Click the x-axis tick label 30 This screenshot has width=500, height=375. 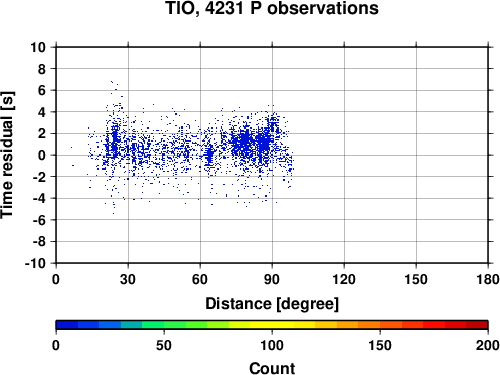click(128, 279)
